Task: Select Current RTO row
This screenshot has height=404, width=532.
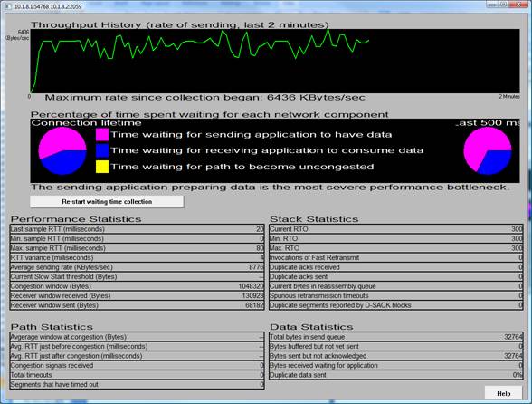Action: [x=396, y=229]
